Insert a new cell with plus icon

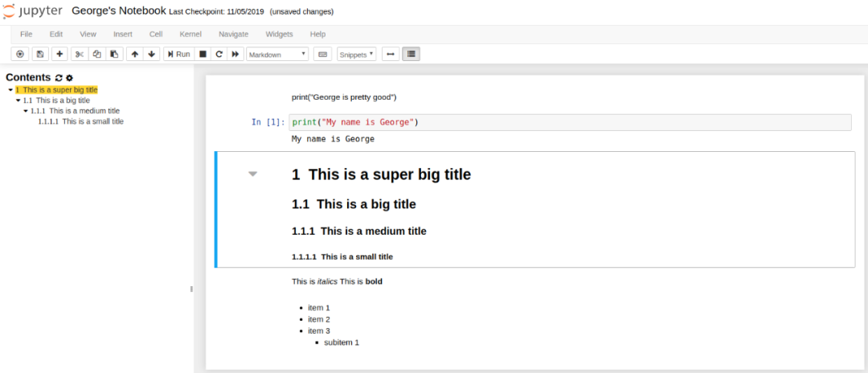[59, 54]
